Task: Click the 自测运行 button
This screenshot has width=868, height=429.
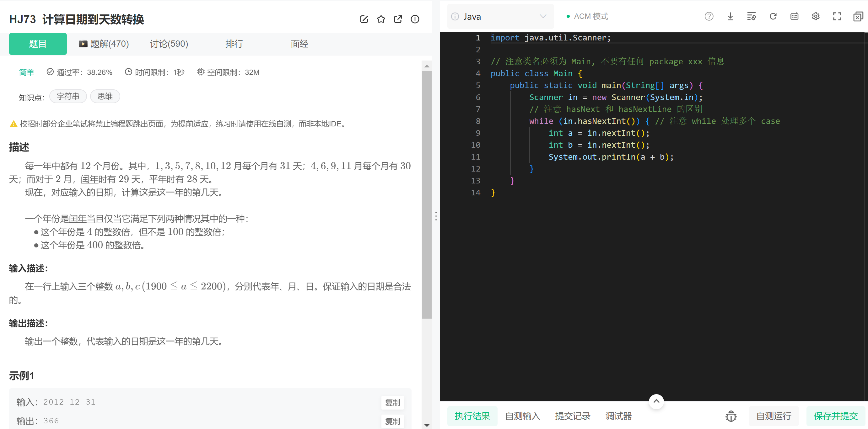Action: click(x=774, y=416)
